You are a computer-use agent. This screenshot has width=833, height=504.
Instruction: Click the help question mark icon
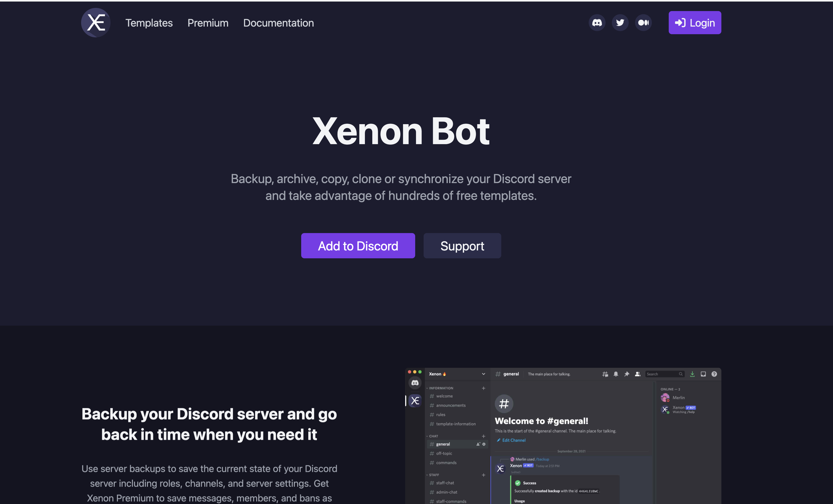point(714,374)
